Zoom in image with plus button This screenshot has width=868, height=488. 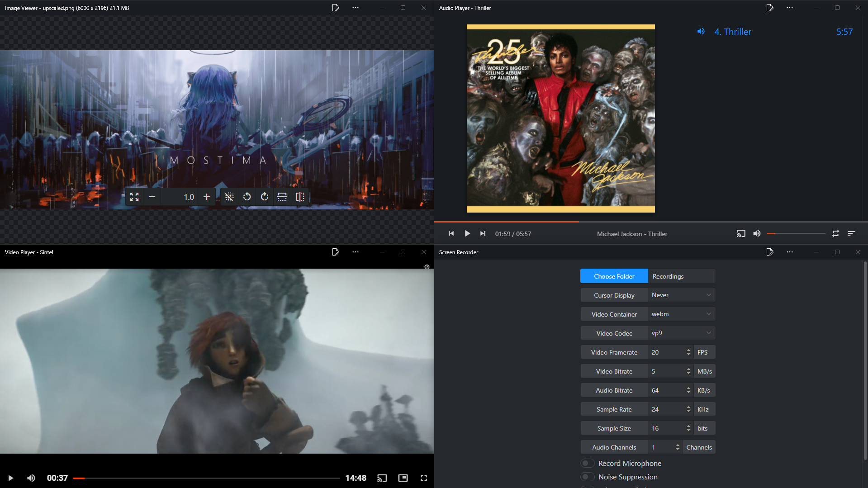click(x=207, y=197)
